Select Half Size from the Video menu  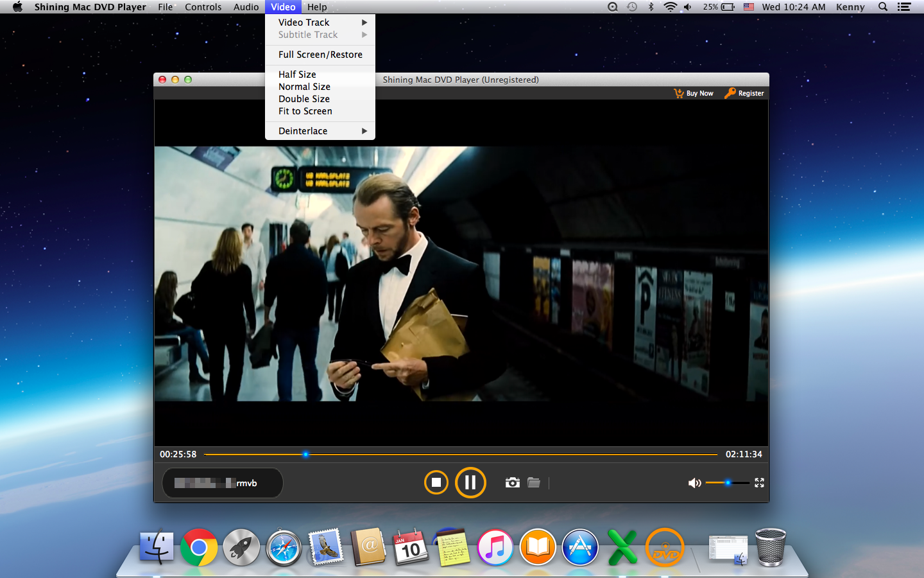pos(320,74)
